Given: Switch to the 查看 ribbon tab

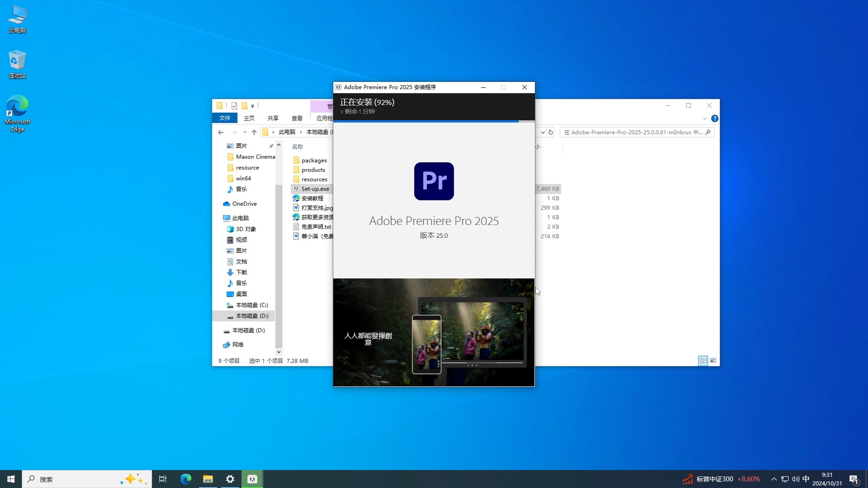Looking at the screenshot, I should click(x=297, y=118).
